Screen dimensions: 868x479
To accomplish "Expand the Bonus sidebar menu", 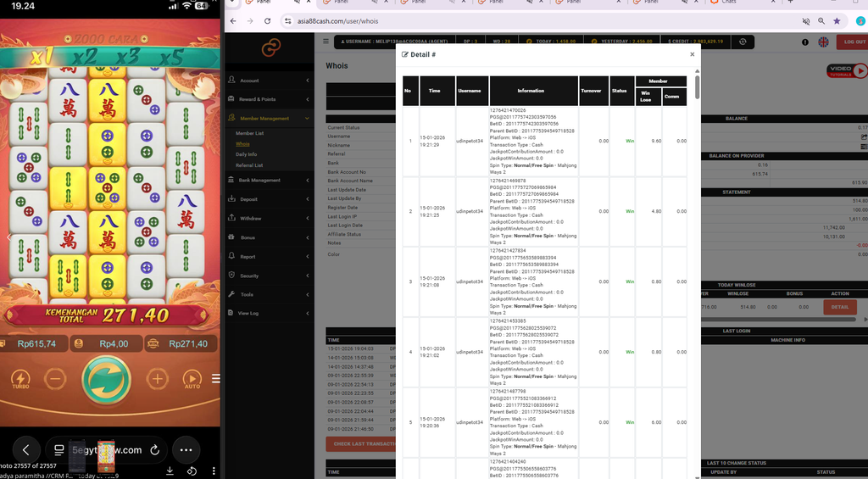I will coord(270,237).
